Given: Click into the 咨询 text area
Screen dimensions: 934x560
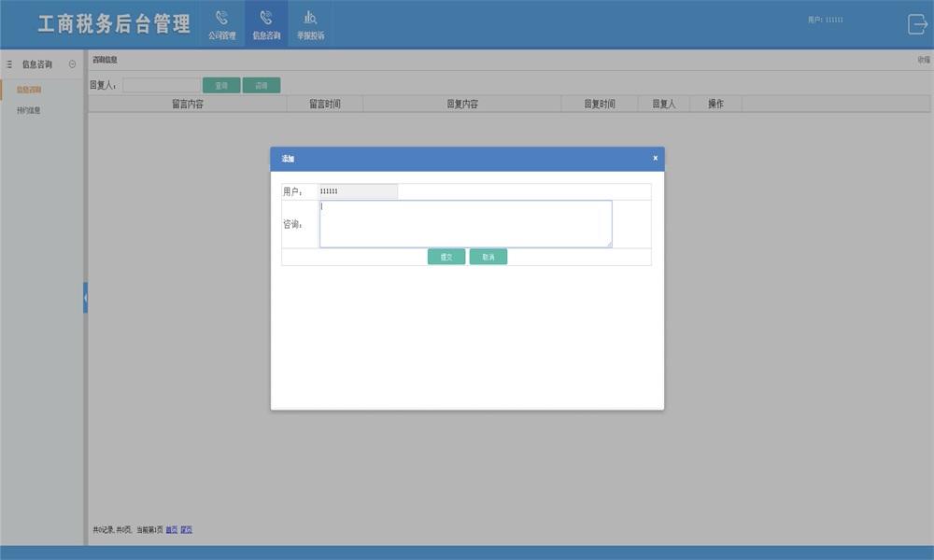Looking at the screenshot, I should [x=465, y=224].
